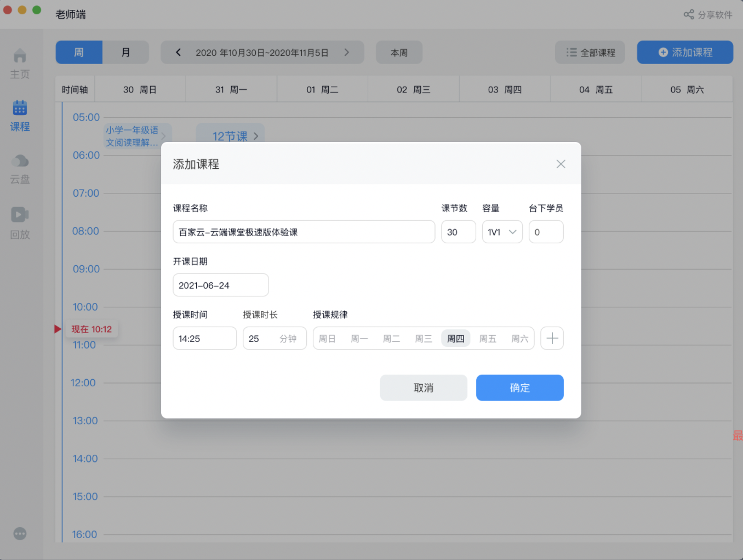Click 确定 to confirm the course

point(520,387)
